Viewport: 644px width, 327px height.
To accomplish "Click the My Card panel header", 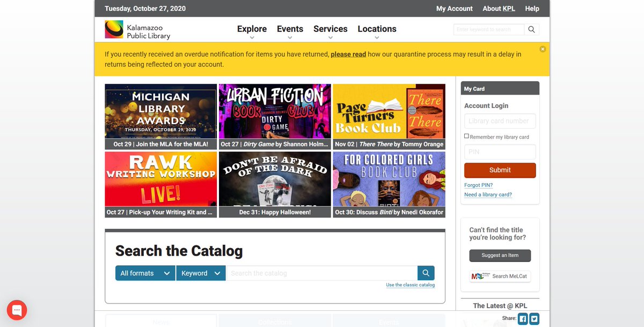I will point(500,89).
